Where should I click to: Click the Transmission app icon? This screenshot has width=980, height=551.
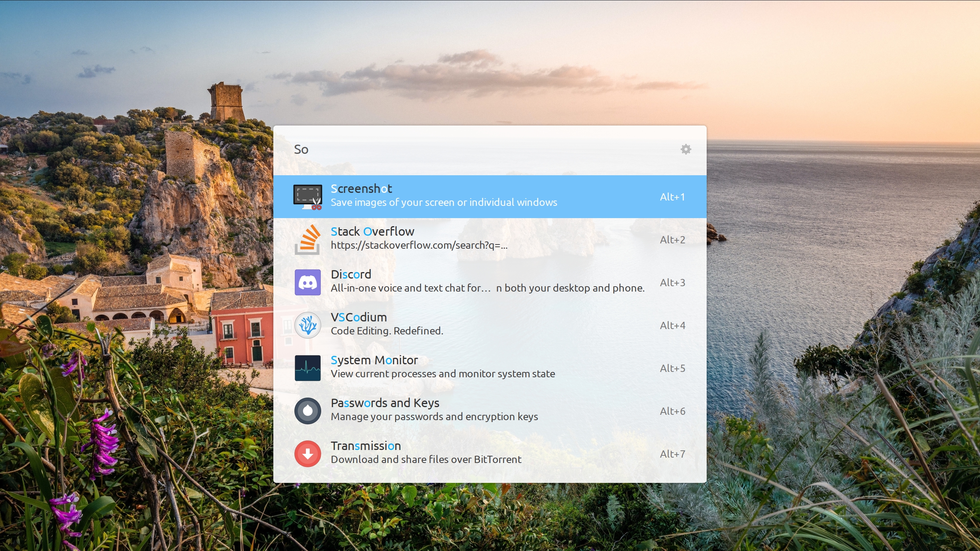(308, 454)
